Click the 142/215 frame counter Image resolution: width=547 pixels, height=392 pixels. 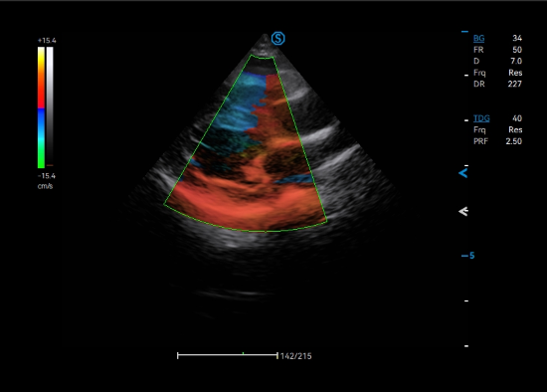[295, 356]
